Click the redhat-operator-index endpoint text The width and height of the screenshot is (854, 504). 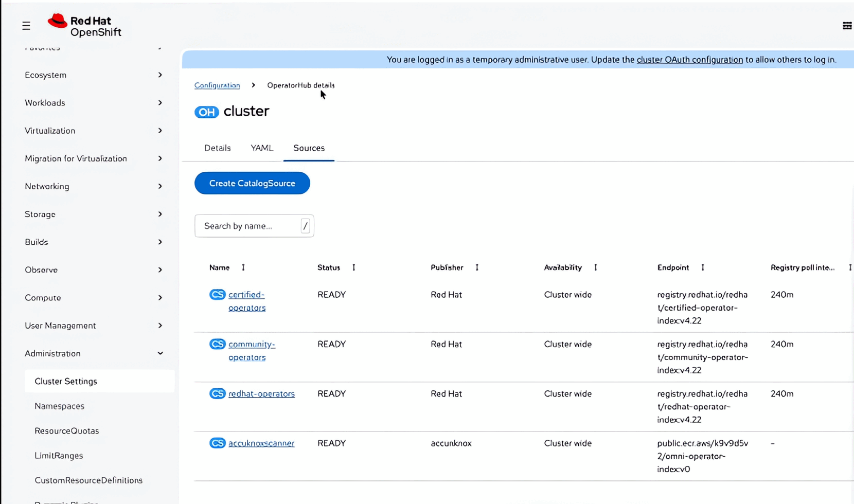click(703, 406)
